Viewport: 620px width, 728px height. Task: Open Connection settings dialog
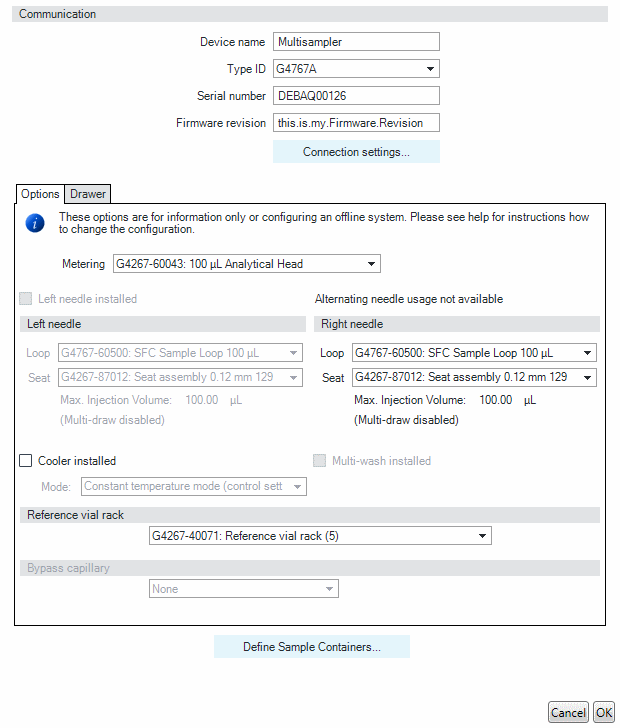coord(356,152)
